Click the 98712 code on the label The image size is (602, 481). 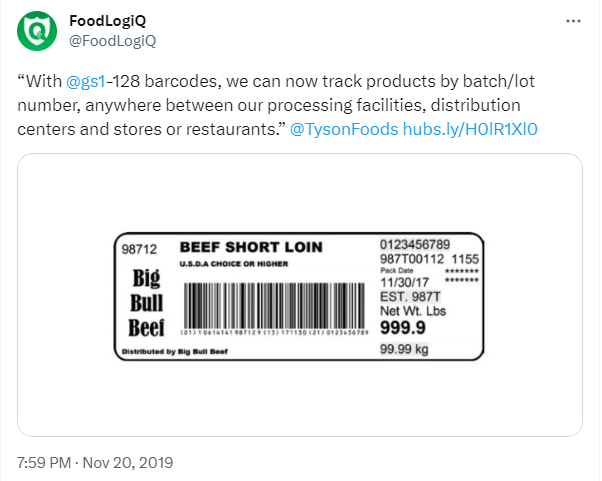click(x=139, y=248)
